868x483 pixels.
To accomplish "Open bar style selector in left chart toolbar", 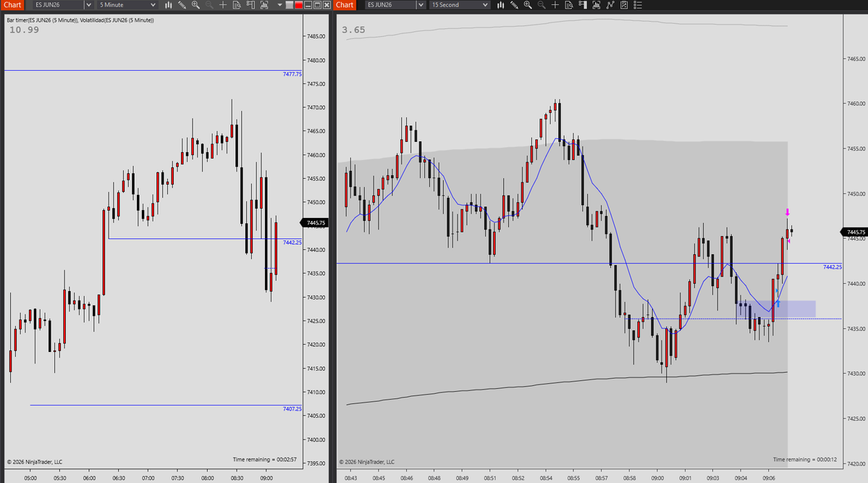I will [x=168, y=5].
